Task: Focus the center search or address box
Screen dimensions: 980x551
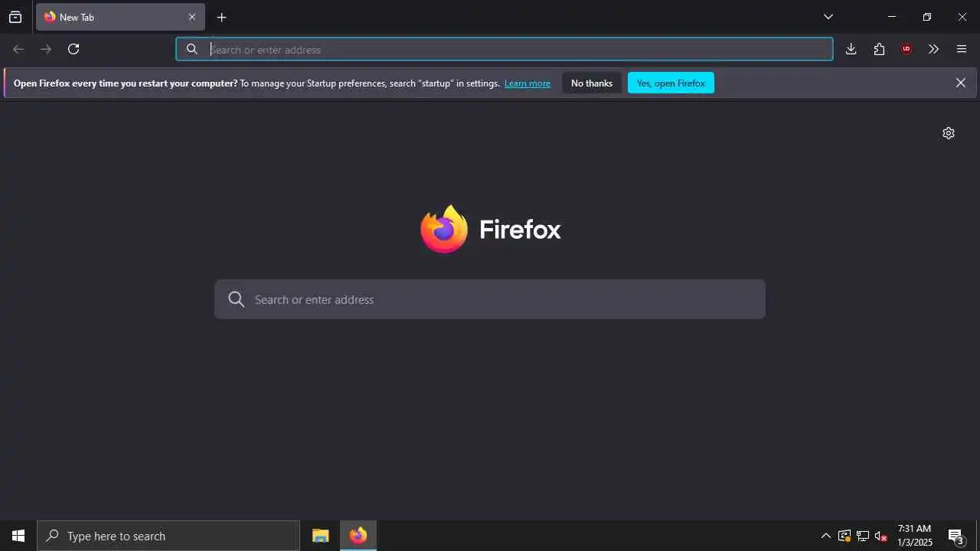Action: click(490, 299)
